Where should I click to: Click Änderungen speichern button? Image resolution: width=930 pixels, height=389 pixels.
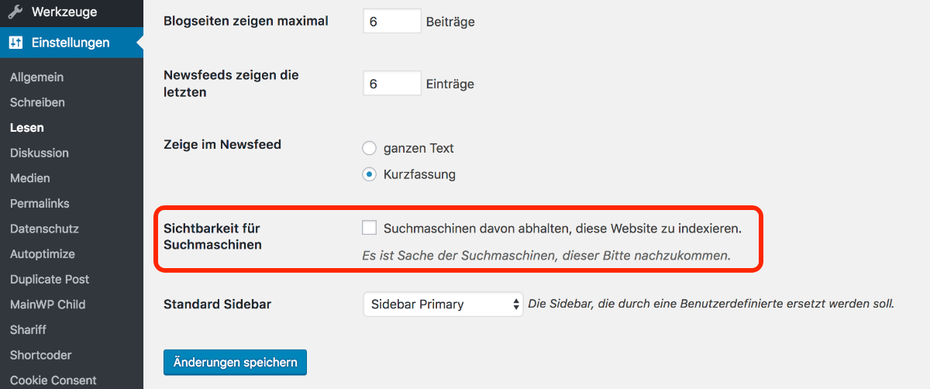tap(235, 362)
